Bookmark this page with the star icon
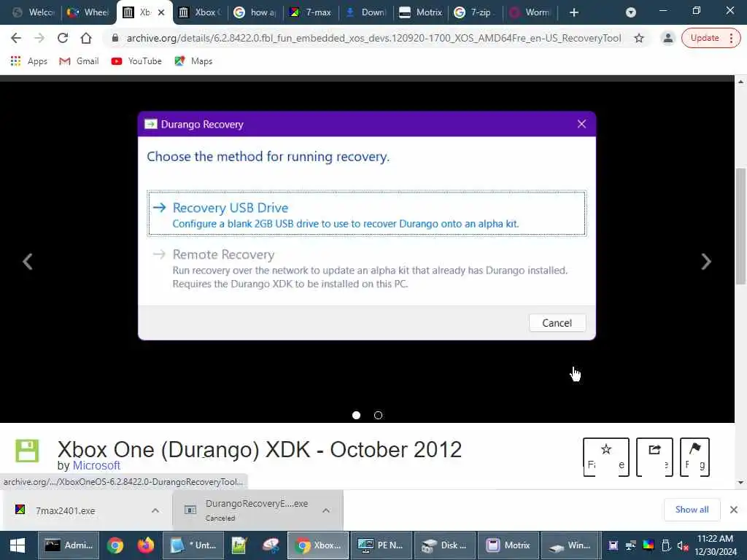The width and height of the screenshot is (747, 560). click(639, 38)
